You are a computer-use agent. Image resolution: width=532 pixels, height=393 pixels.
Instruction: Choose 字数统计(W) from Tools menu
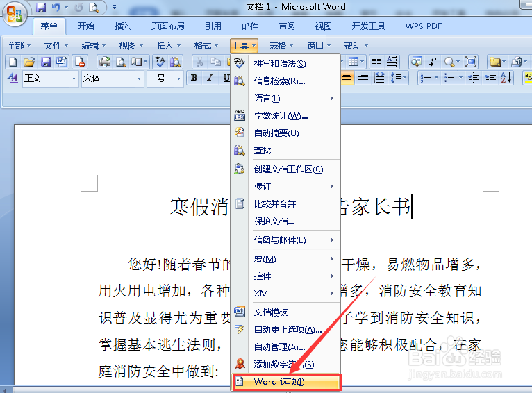pos(285,116)
